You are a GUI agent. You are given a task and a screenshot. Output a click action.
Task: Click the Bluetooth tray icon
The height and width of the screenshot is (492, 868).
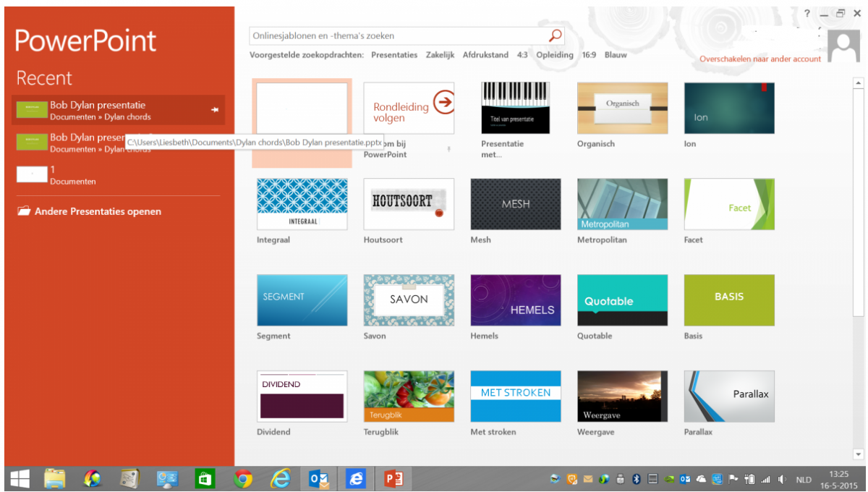[637, 479]
